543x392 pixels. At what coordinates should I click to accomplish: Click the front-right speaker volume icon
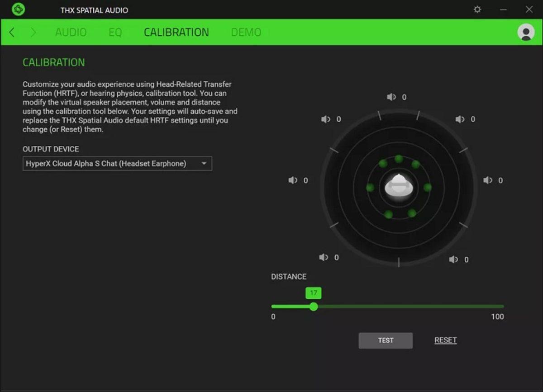[x=460, y=119]
